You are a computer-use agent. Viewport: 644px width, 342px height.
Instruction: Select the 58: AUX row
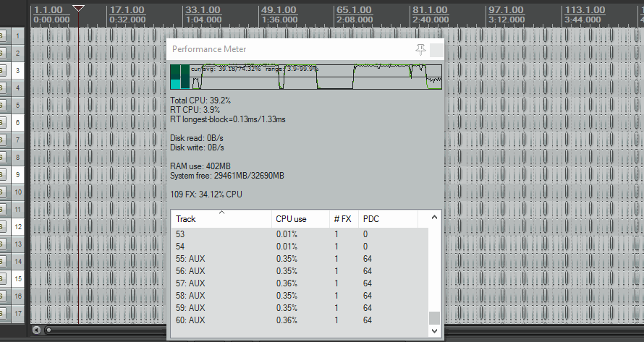(300, 296)
